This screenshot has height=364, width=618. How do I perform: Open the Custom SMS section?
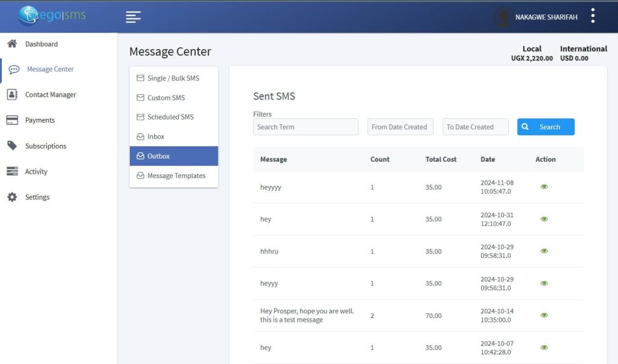point(166,98)
